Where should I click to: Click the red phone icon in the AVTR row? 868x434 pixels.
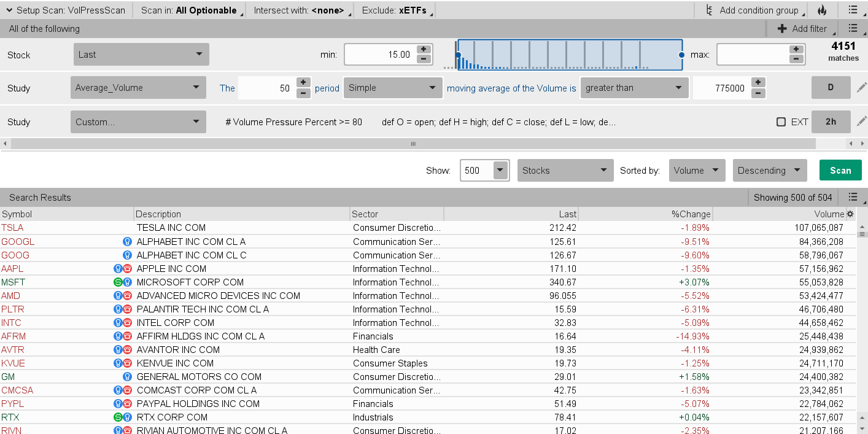128,349
